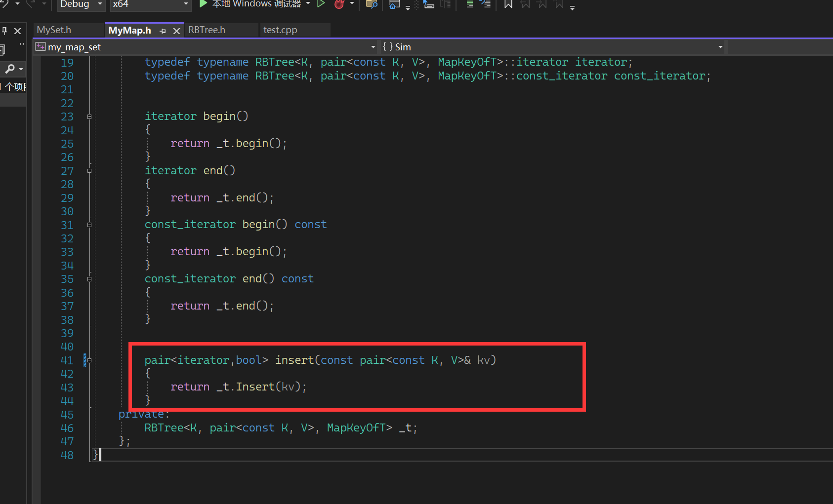833x504 pixels.
Task: Collapse the const end() function on line 35
Action: 89,279
